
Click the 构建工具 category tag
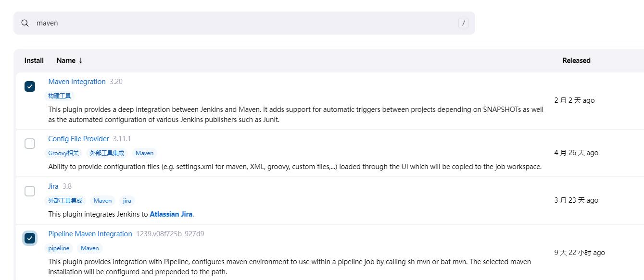pyautogui.click(x=60, y=96)
